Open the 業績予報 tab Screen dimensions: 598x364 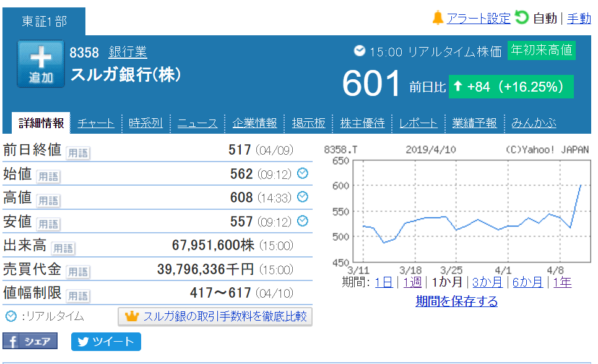[474, 123]
